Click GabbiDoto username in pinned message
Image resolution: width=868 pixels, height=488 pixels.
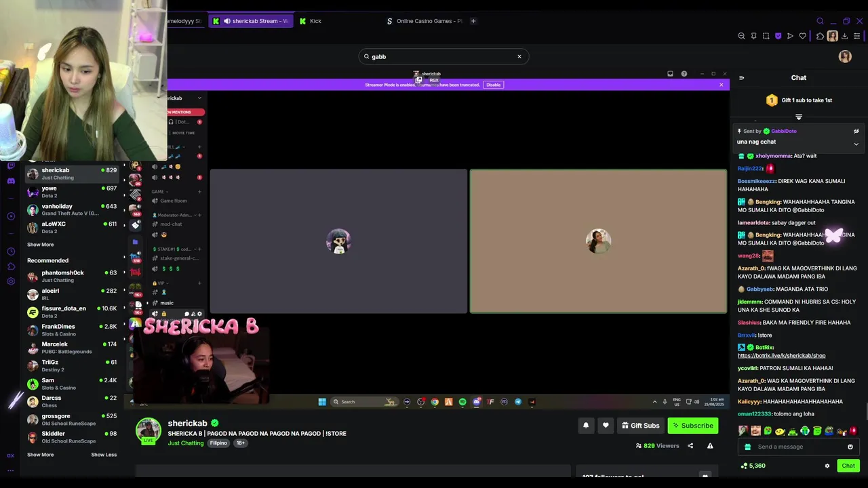tap(783, 131)
